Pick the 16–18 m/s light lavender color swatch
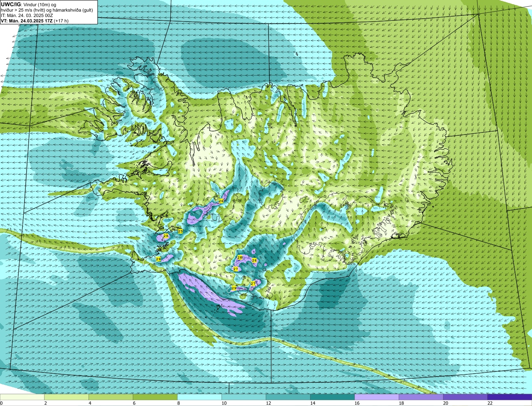Viewport: 532px width, 406px height. click(x=377, y=397)
